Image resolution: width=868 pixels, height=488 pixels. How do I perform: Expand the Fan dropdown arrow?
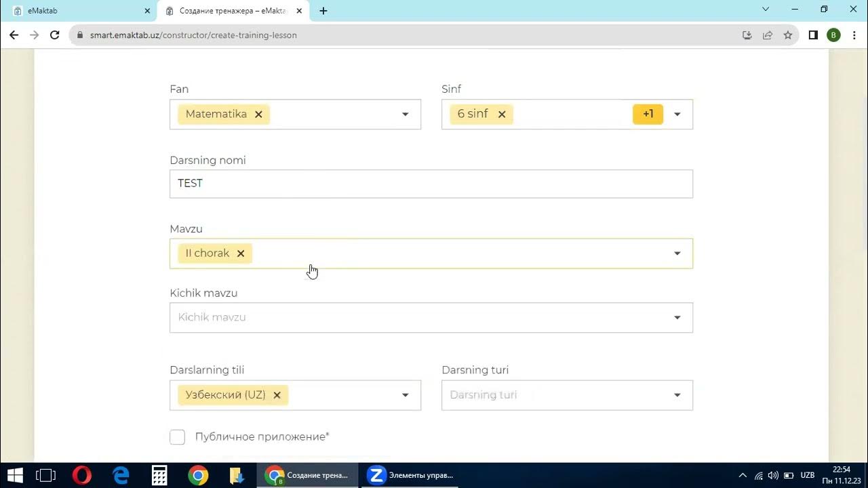point(406,115)
